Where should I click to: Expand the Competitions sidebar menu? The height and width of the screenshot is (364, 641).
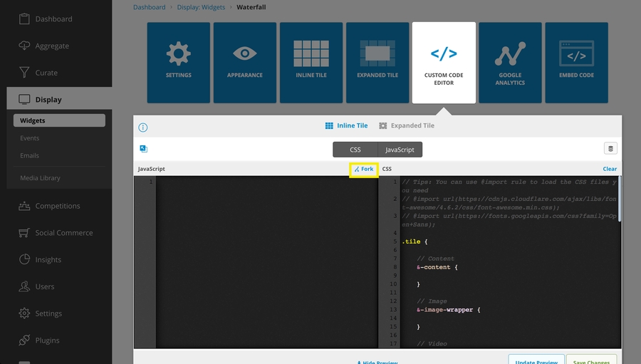click(57, 206)
